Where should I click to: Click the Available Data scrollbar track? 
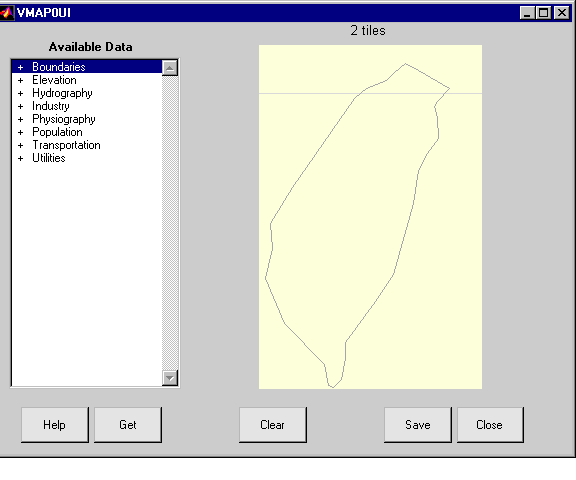coord(170,223)
